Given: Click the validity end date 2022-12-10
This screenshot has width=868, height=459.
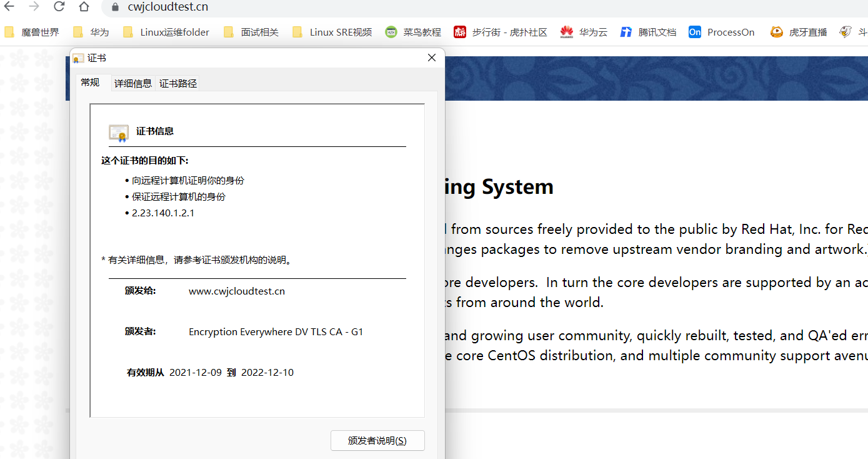Looking at the screenshot, I should coord(267,372).
